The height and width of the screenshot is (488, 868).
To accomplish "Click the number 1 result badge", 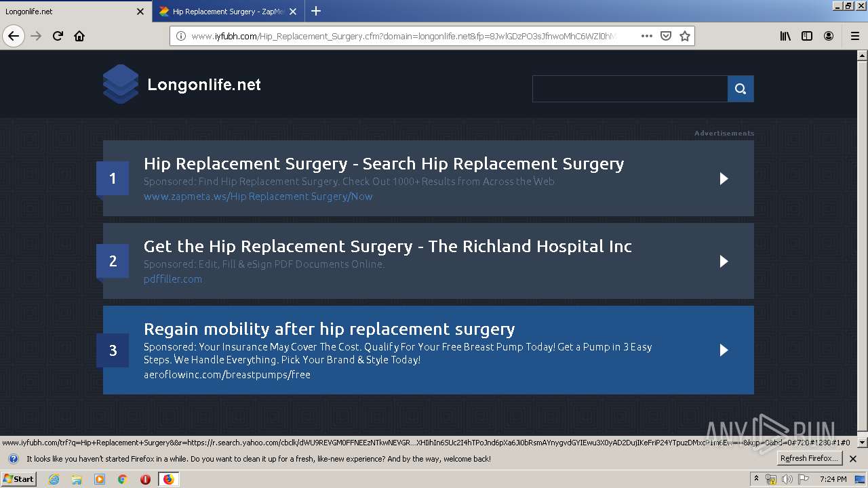I will point(113,178).
